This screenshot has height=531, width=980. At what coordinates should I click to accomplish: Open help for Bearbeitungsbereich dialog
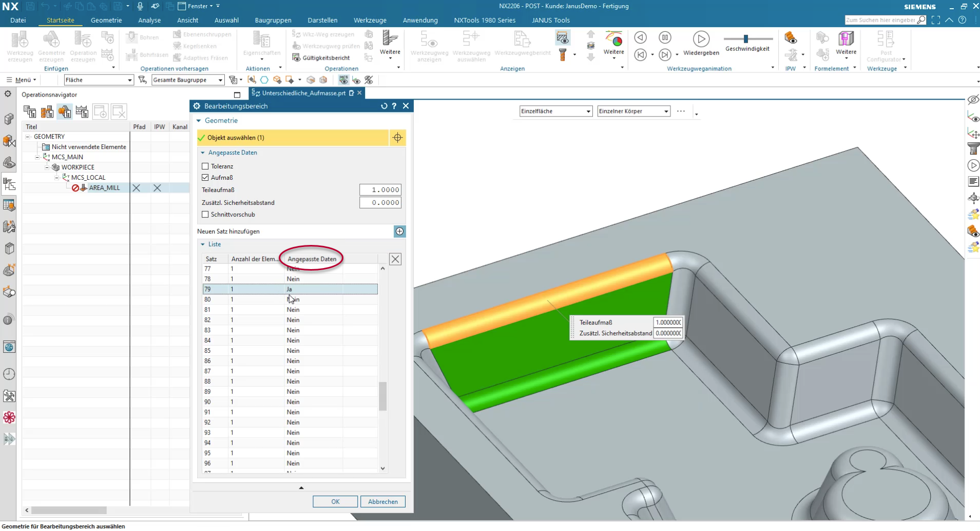tap(394, 106)
